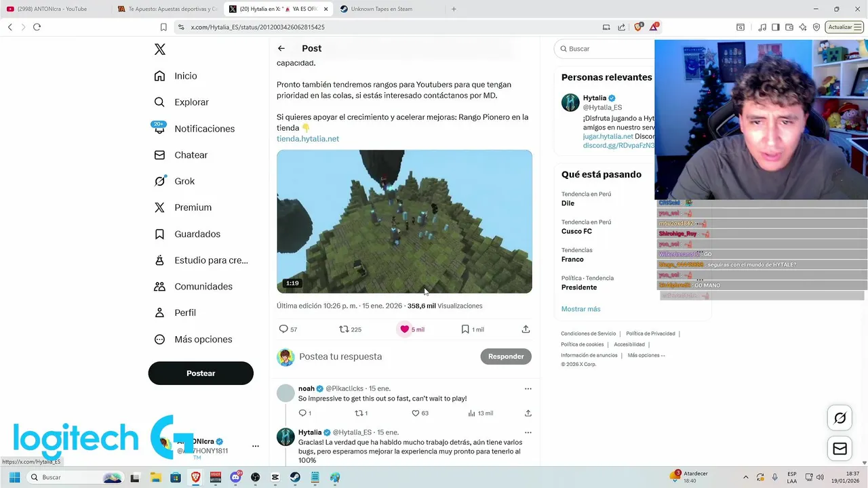Open a new browser tab
868x488 pixels.
(x=454, y=9)
